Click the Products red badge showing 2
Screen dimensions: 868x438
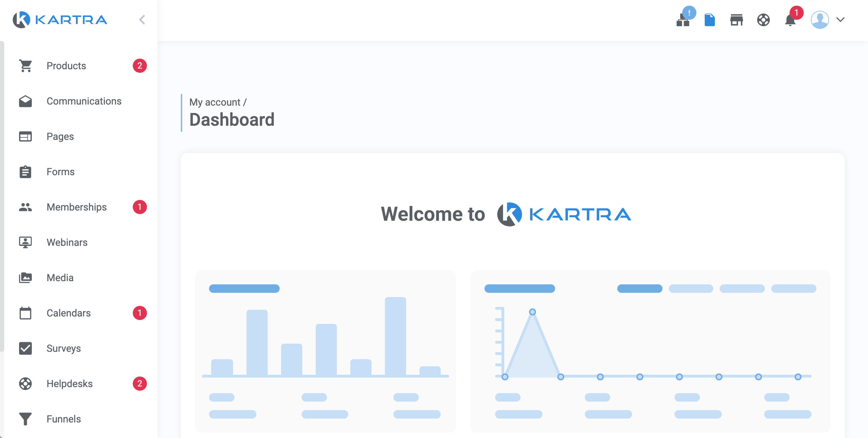click(140, 66)
